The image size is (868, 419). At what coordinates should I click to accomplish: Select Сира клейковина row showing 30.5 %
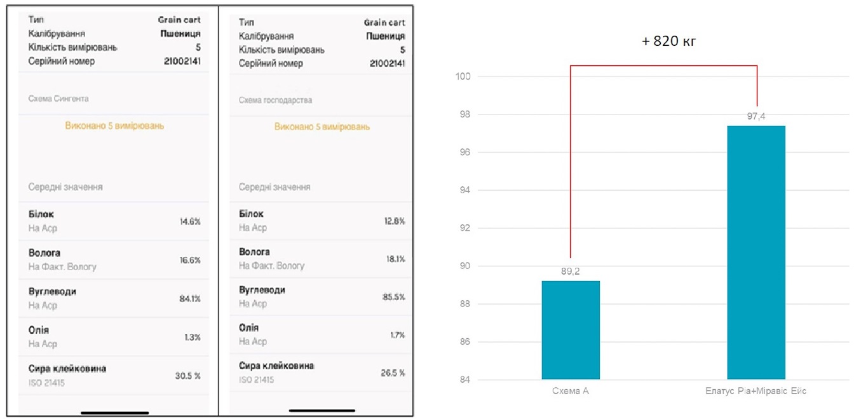[114, 376]
